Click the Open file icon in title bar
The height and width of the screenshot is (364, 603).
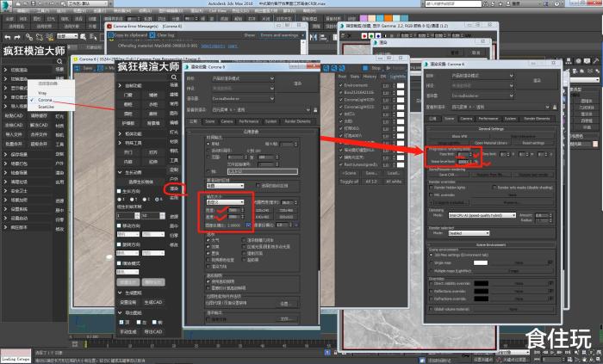point(24,3)
